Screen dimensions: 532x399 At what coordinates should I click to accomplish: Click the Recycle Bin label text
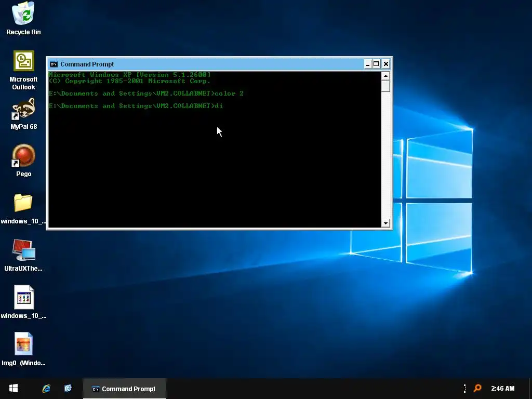pyautogui.click(x=23, y=32)
